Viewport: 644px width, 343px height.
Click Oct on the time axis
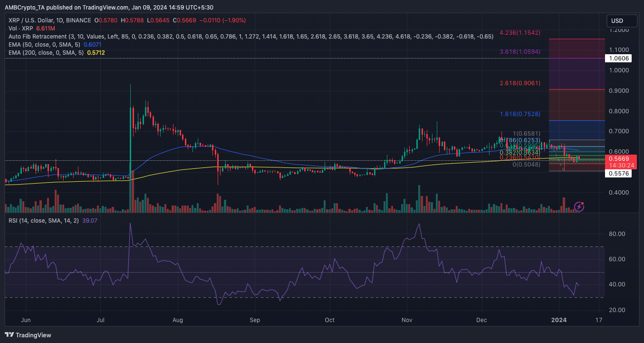[330, 320]
